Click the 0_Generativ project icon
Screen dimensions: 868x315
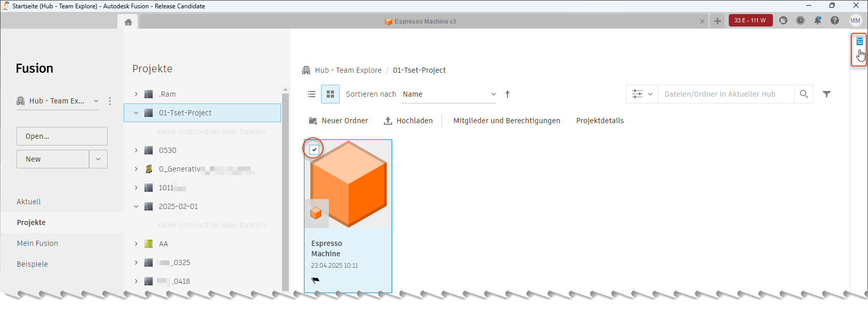149,169
